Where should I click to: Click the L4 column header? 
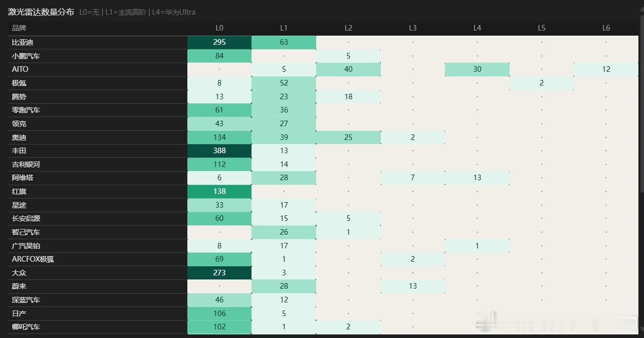(x=477, y=28)
